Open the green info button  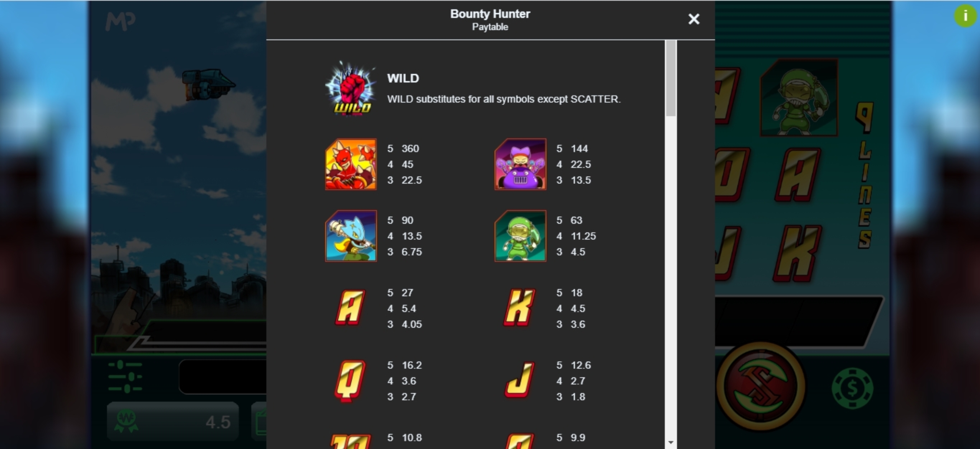pos(966,16)
